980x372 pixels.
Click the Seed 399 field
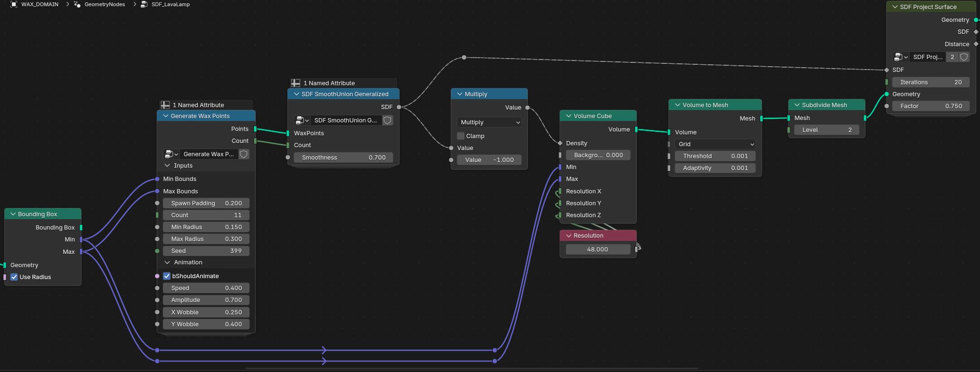click(206, 251)
